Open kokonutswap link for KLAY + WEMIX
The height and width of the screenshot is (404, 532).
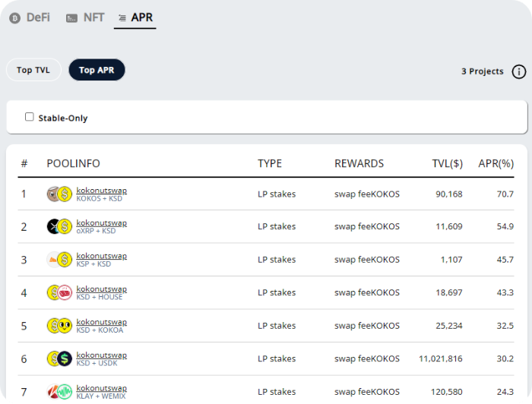pos(101,388)
